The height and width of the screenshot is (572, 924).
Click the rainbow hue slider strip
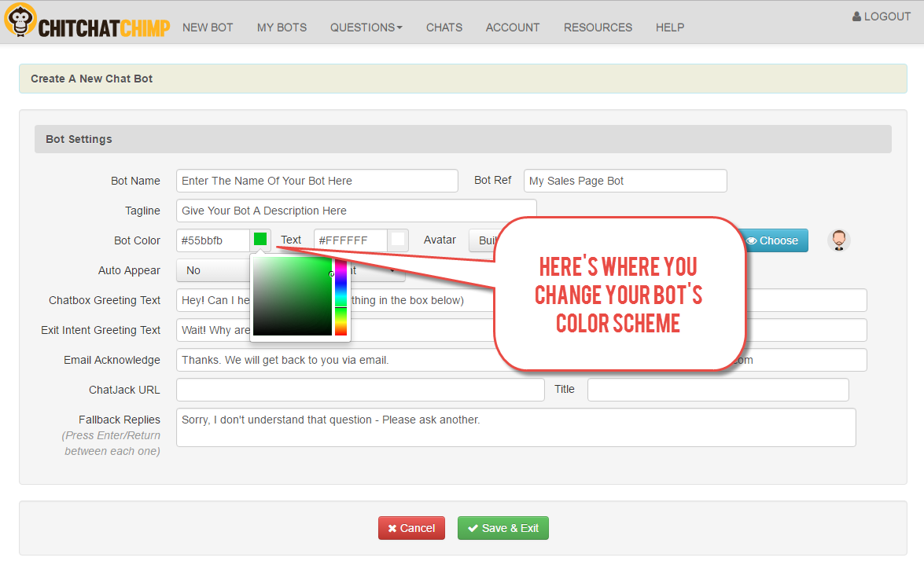341,296
